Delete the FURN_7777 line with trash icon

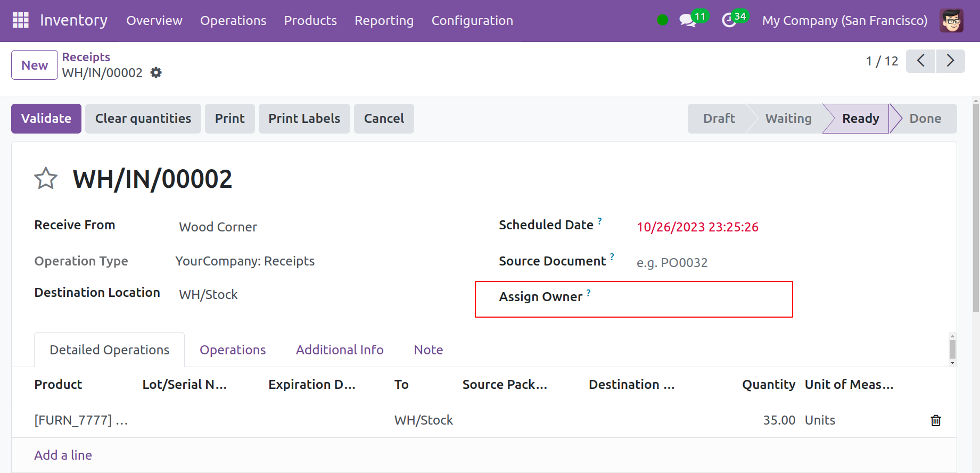click(x=935, y=420)
